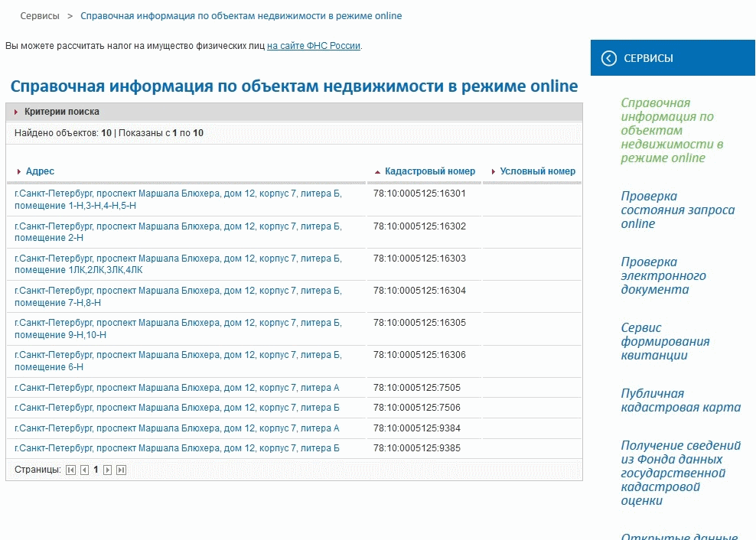Click the back arrow circle beside СЕРВИСЫ
This screenshot has height=540, width=756.
[608, 58]
